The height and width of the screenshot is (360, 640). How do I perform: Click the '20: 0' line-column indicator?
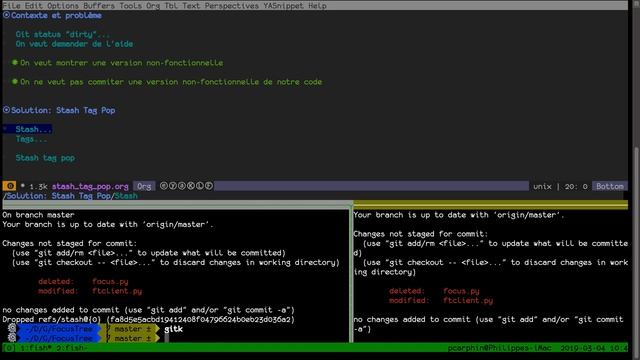point(576,187)
